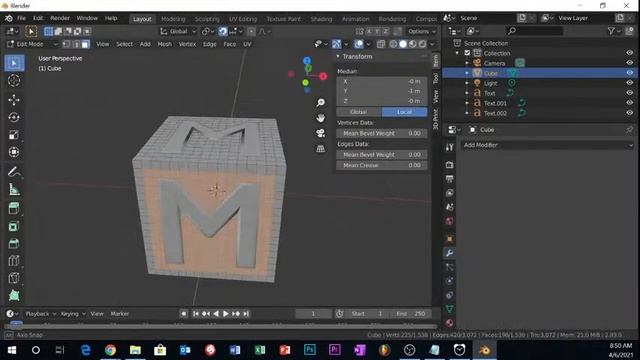Jump to the timeline end frame

pyautogui.click(x=246, y=314)
